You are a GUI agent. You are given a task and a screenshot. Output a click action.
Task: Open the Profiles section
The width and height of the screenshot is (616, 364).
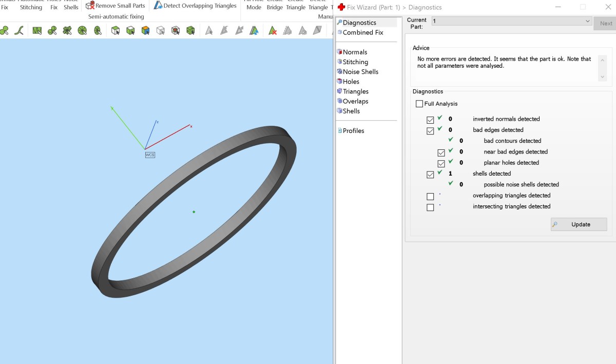coord(353,131)
